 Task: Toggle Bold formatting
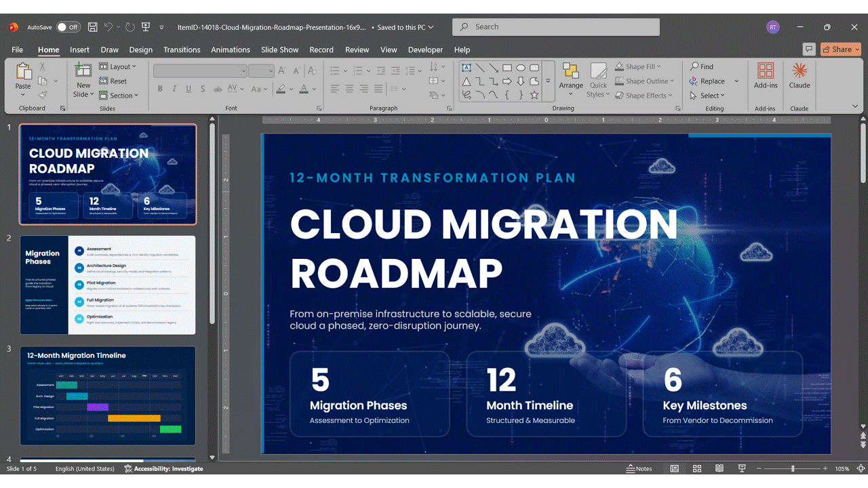160,89
